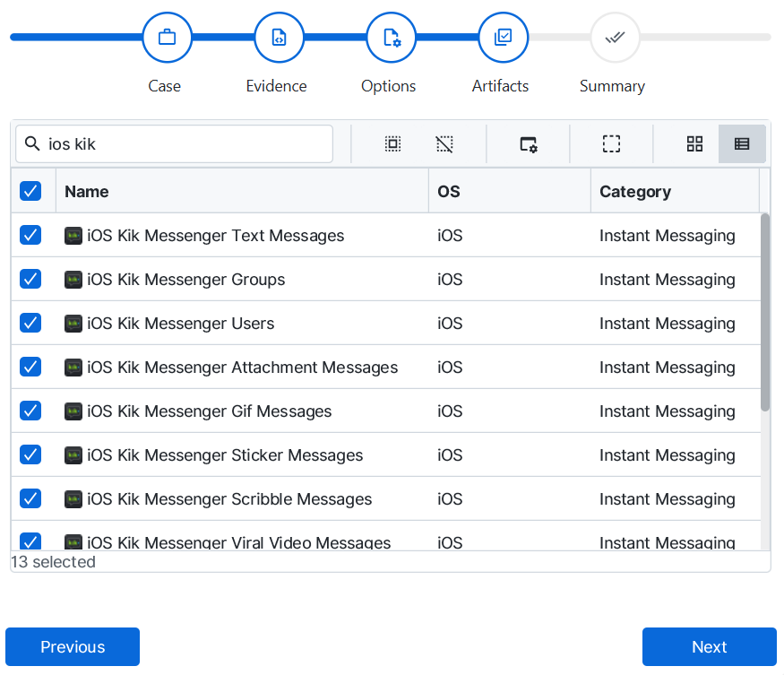Viewport: 784px width, 675px height.
Task: Select 'iOS Kik Messenger Attachment Messages' name text
Action: pyautogui.click(x=243, y=368)
